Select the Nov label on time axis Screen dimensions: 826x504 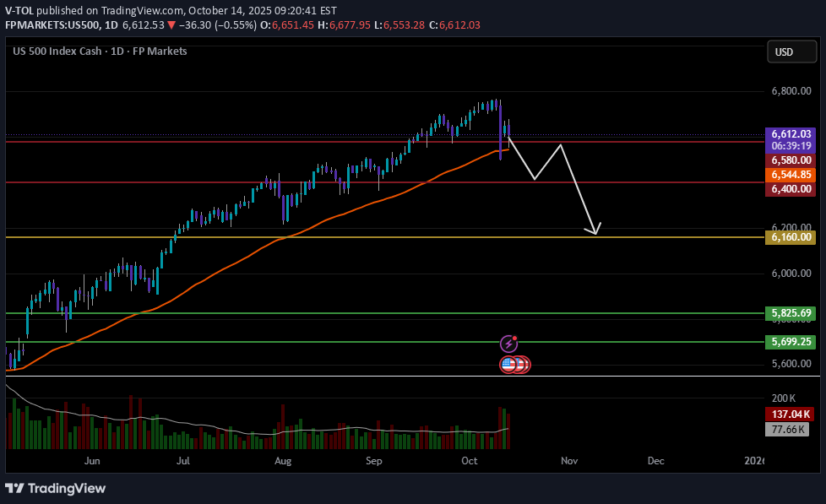tap(569, 461)
